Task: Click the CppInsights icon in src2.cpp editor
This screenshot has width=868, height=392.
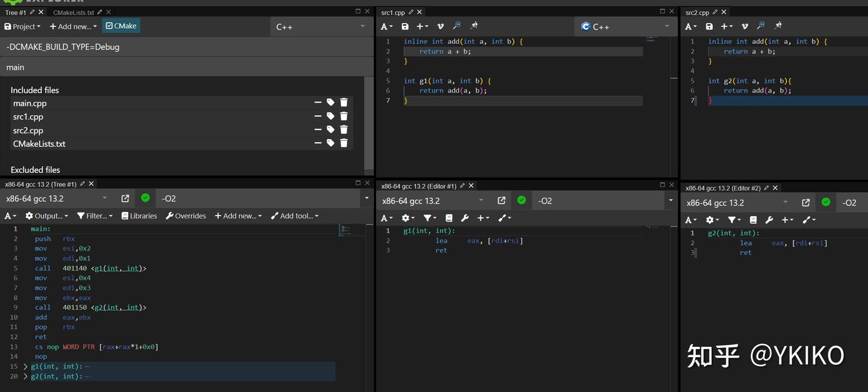Action: (761, 26)
